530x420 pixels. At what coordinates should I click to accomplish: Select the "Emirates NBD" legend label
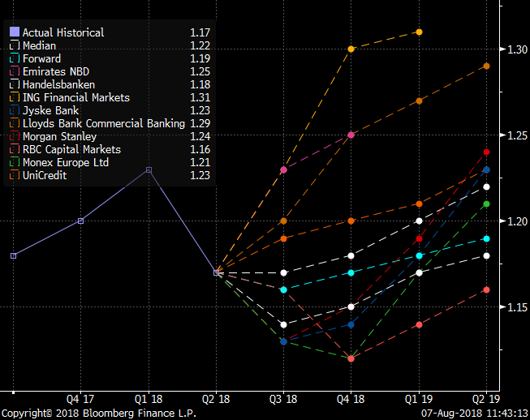pos(56,71)
